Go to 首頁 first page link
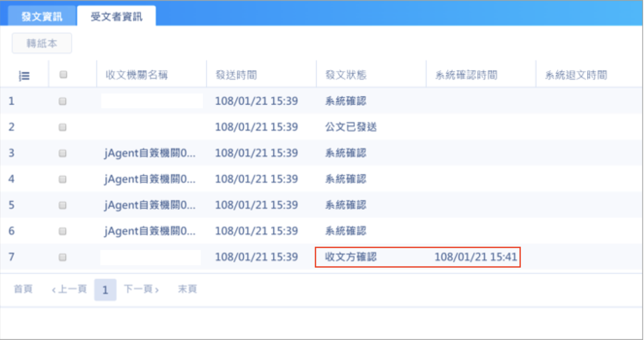Screen dimensions: 644x340 [x=23, y=290]
